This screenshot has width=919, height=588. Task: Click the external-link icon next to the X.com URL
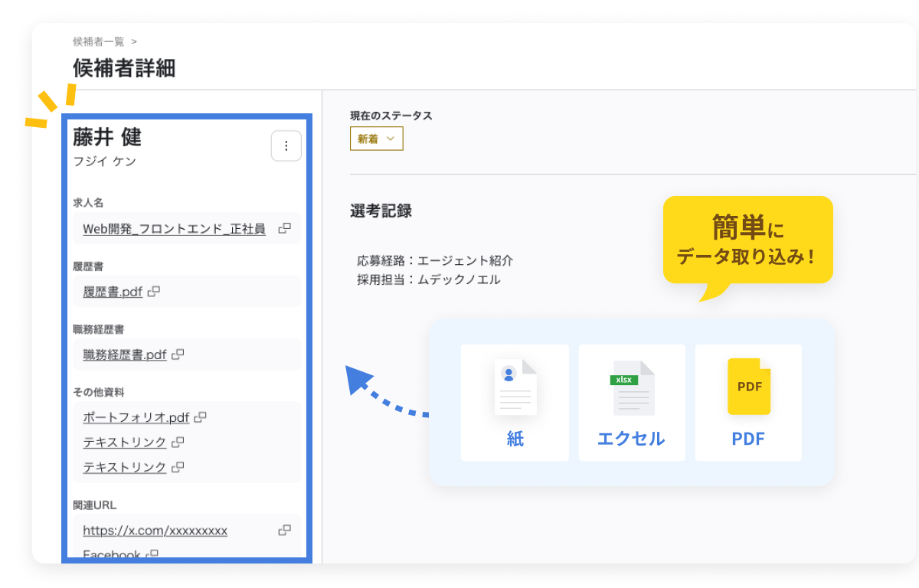pos(285,529)
